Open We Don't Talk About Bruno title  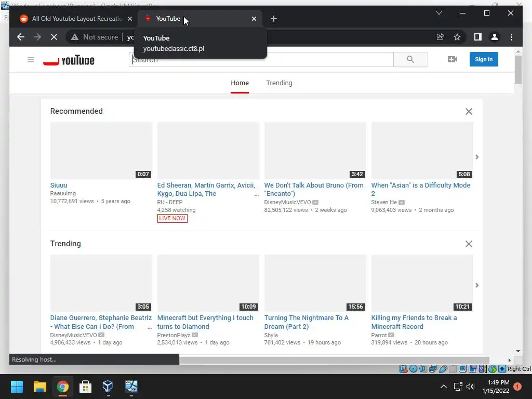click(314, 189)
